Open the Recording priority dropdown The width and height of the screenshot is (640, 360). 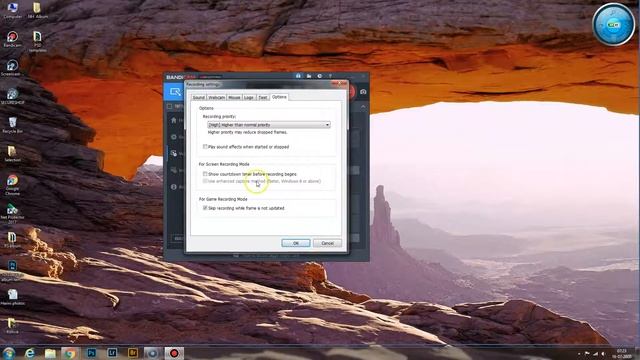coord(269,125)
